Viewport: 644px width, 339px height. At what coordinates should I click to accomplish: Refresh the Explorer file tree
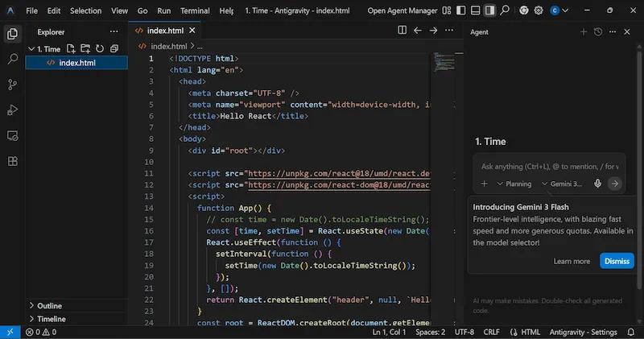tap(100, 49)
